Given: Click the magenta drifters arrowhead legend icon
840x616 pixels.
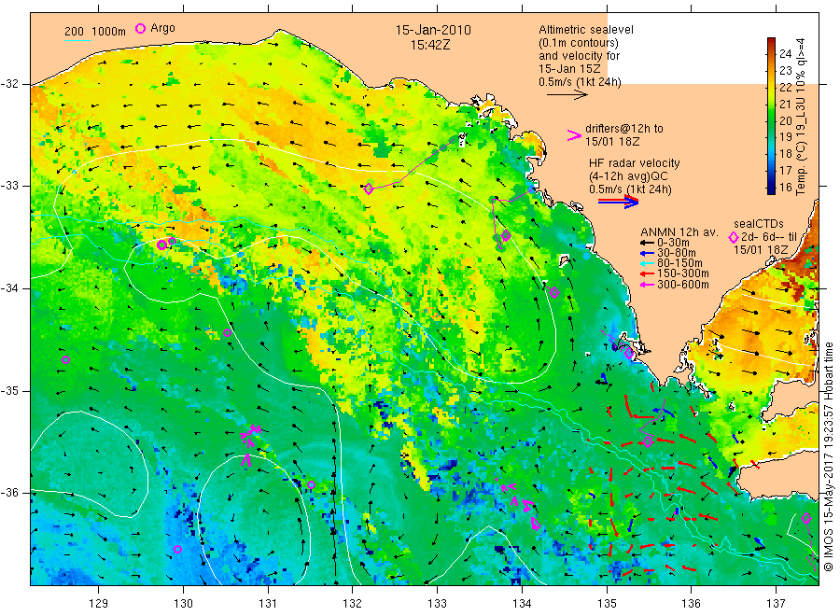Looking at the screenshot, I should point(574,135).
